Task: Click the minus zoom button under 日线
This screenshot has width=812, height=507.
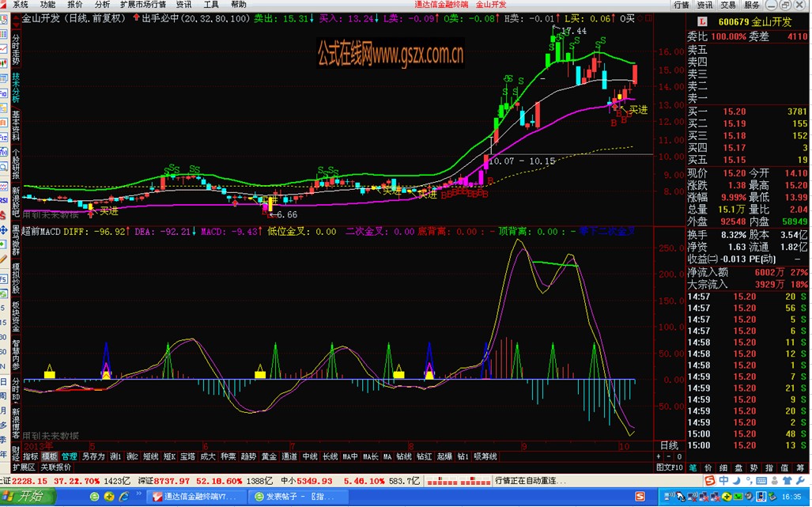Action: coord(669,456)
